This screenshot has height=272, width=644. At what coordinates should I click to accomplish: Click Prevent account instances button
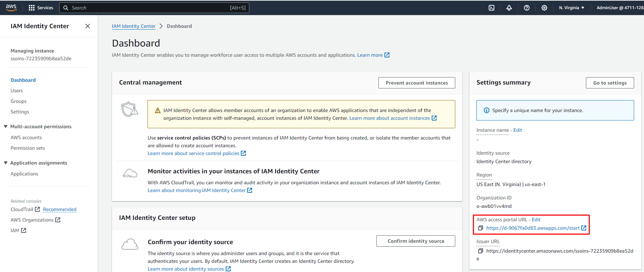pyautogui.click(x=417, y=83)
